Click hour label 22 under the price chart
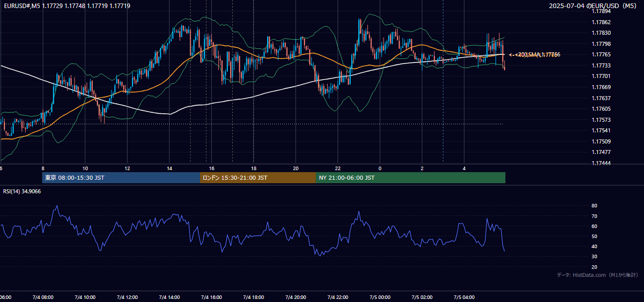 tap(338, 169)
